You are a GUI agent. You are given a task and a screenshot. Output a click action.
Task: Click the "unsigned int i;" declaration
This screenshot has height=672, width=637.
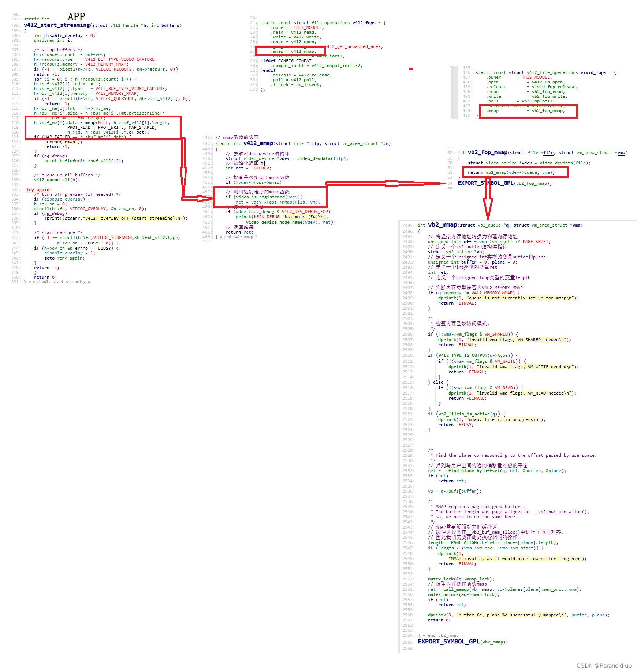53,40
